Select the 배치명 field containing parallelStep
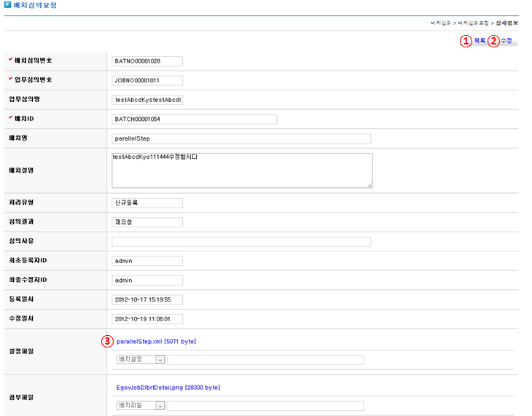This screenshot has height=416, width=532. pos(241,138)
